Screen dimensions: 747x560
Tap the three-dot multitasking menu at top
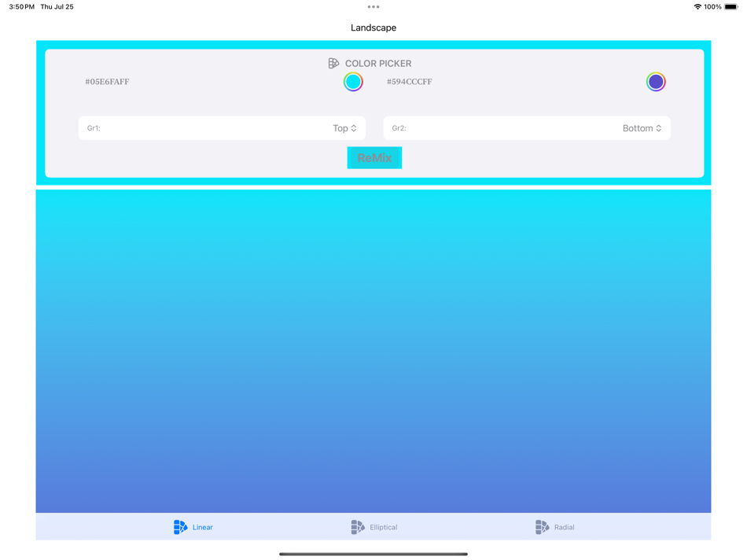(x=373, y=6)
